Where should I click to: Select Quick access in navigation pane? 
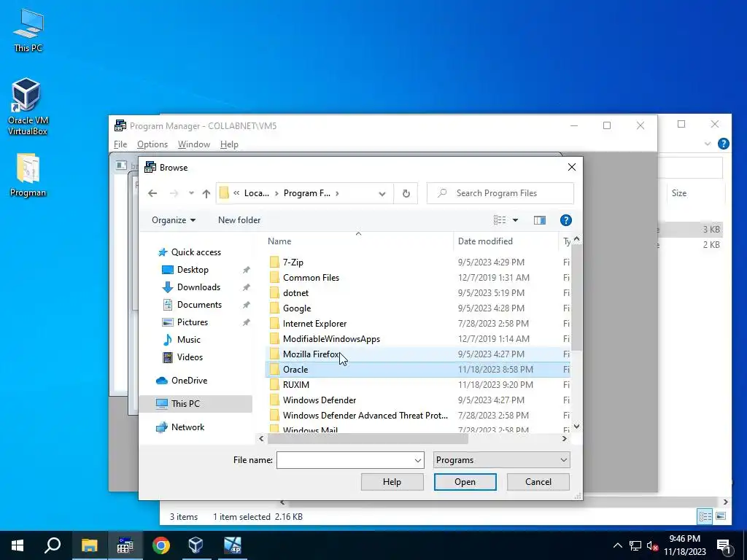point(196,252)
